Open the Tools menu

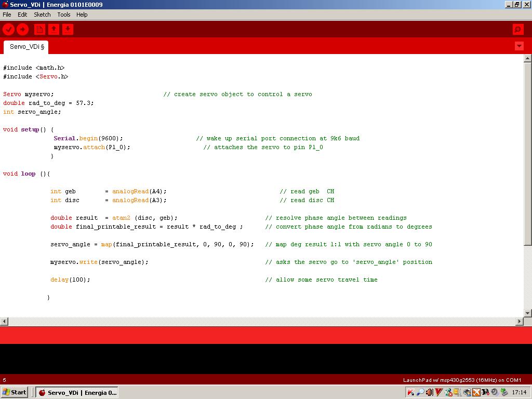64,15
